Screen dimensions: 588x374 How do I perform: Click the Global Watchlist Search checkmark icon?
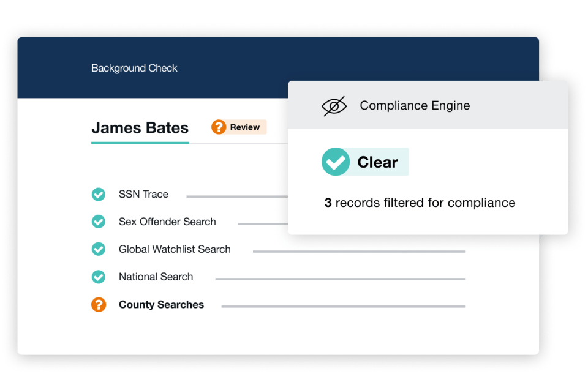tap(99, 249)
